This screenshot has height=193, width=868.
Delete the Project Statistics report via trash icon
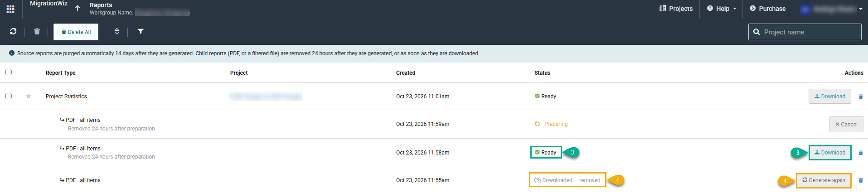pos(861,96)
